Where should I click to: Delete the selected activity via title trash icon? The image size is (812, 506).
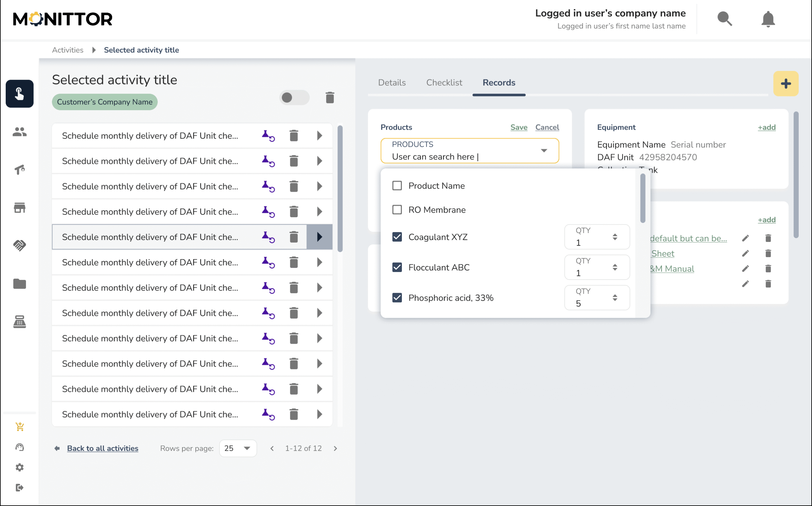coord(330,98)
